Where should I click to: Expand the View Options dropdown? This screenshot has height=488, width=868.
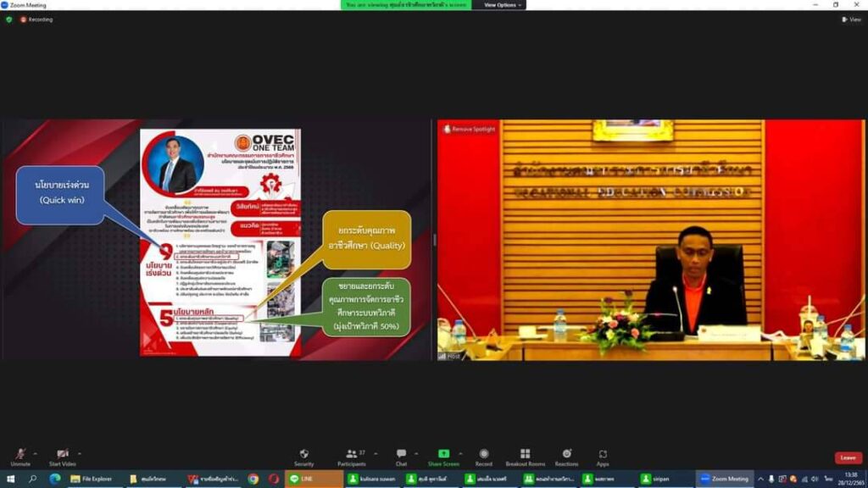point(503,5)
